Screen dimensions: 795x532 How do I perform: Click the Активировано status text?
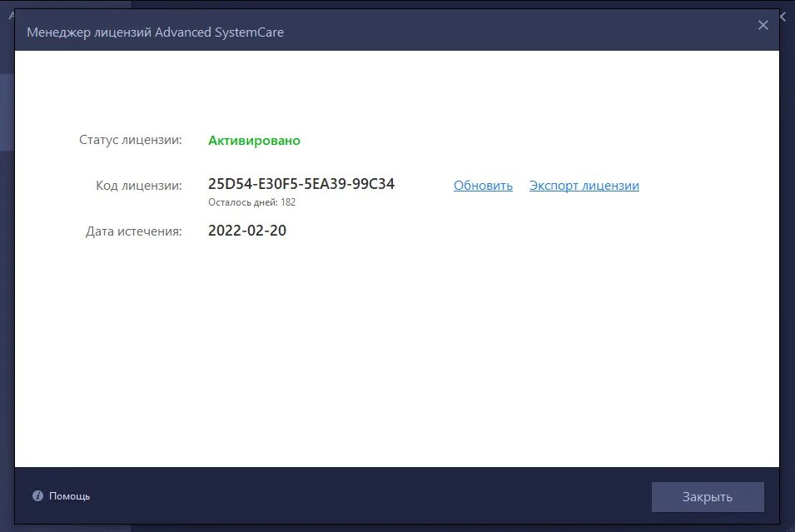[254, 141]
